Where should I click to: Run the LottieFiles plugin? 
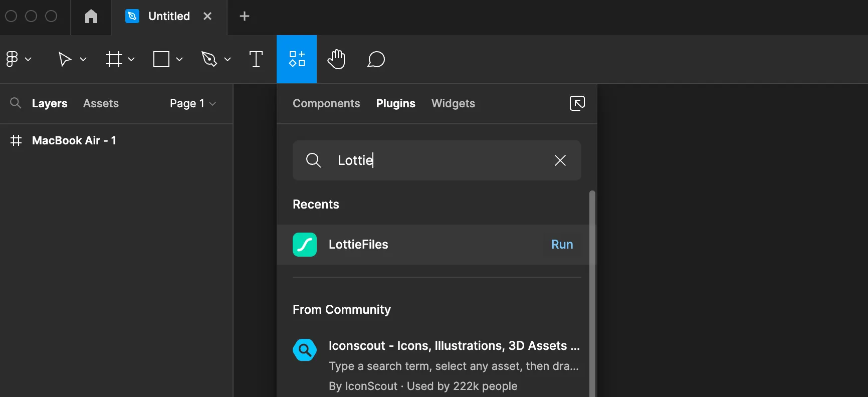tap(562, 245)
